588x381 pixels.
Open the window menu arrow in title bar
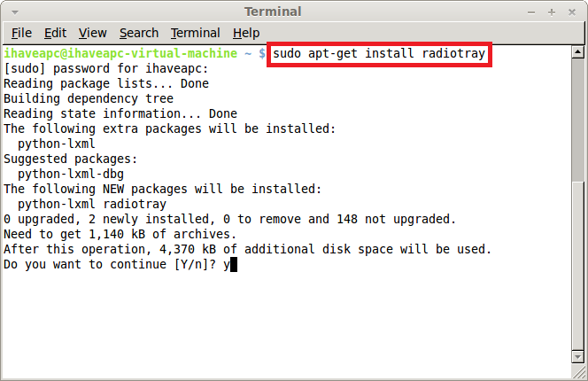coord(15,12)
